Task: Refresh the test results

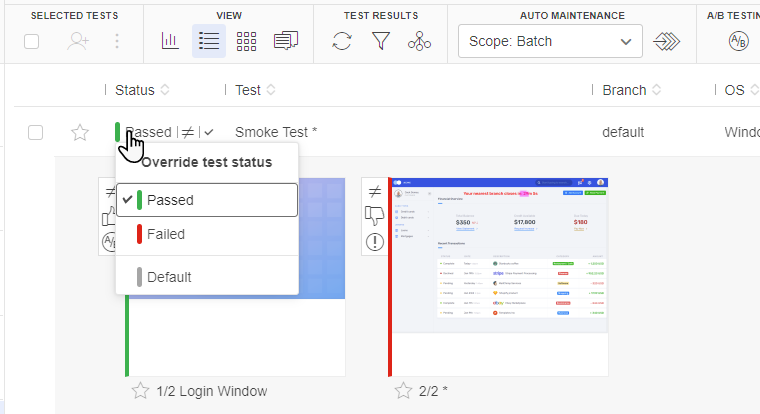Action: point(342,41)
